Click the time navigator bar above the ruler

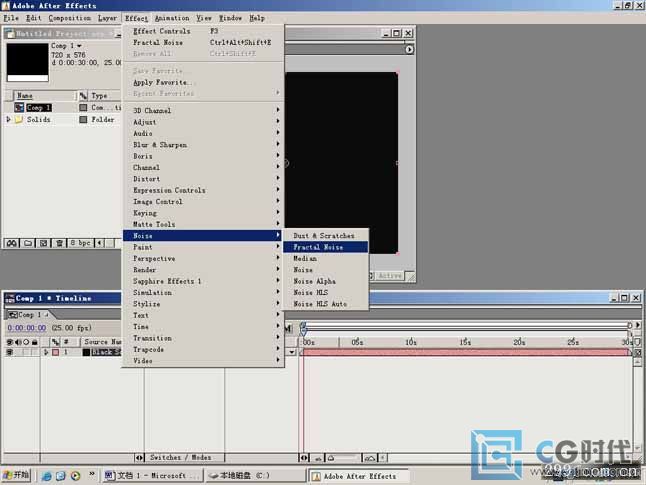[x=467, y=326]
